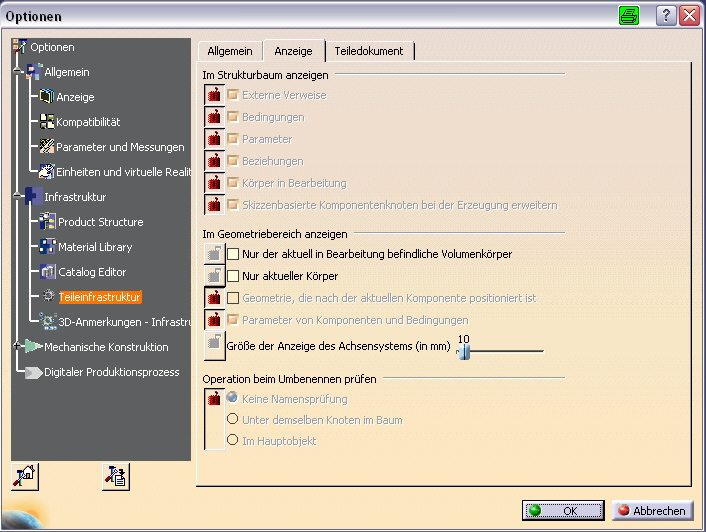The image size is (706, 532).
Task: Click red lock icon next to Parameter
Action: (x=214, y=139)
